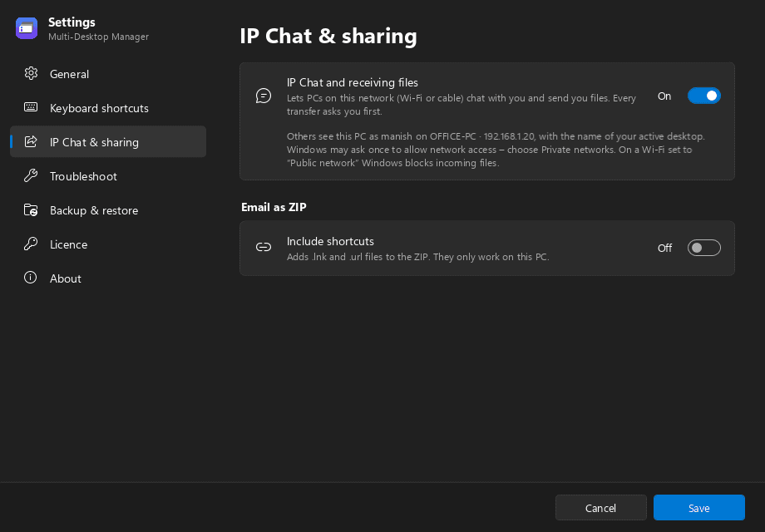Click the Backup & restore folder icon
Image resolution: width=765 pixels, height=532 pixels.
[x=31, y=210]
